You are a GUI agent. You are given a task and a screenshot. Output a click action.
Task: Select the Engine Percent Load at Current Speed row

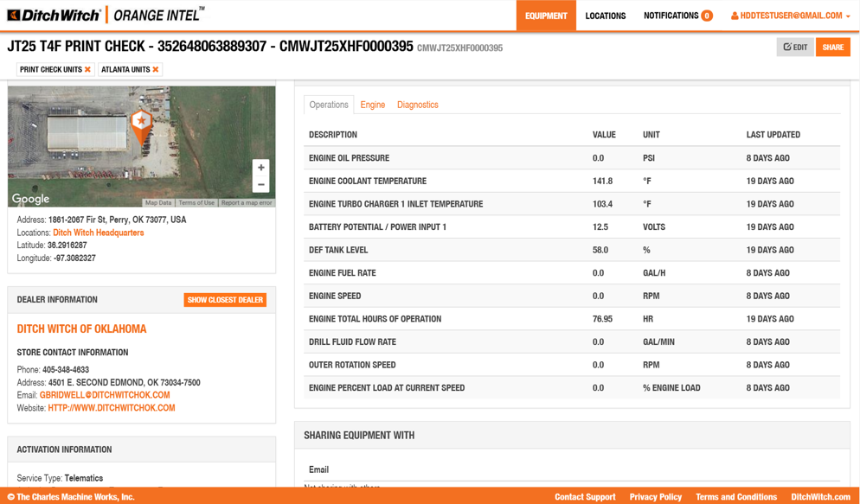click(x=572, y=388)
